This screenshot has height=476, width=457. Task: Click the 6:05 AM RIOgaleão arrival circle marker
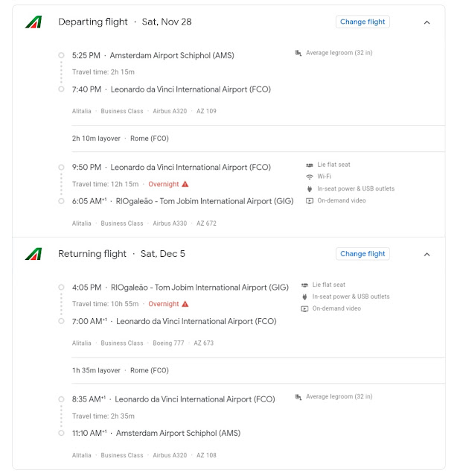(61, 201)
